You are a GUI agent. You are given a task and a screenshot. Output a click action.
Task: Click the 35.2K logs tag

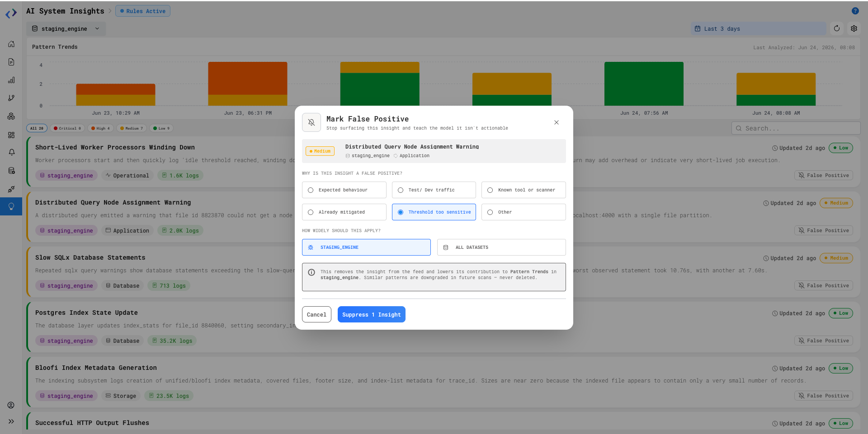[x=172, y=341]
